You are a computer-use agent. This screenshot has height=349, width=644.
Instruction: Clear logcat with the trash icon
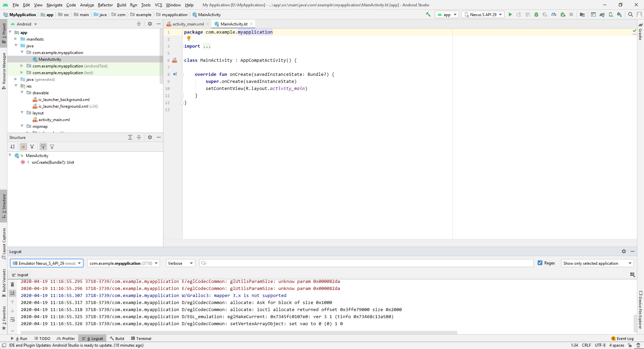[12, 285]
